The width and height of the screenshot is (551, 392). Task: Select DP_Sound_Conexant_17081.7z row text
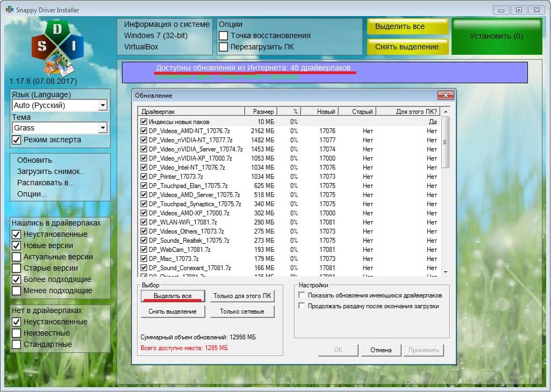tap(190, 268)
